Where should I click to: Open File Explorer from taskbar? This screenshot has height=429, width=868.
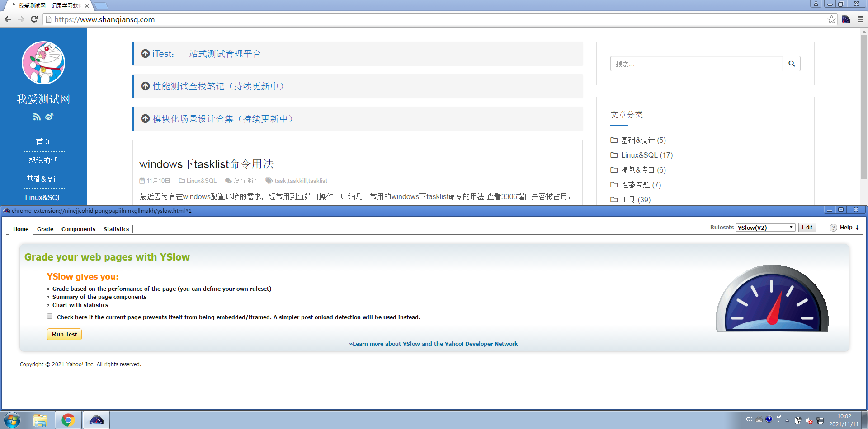pos(40,420)
